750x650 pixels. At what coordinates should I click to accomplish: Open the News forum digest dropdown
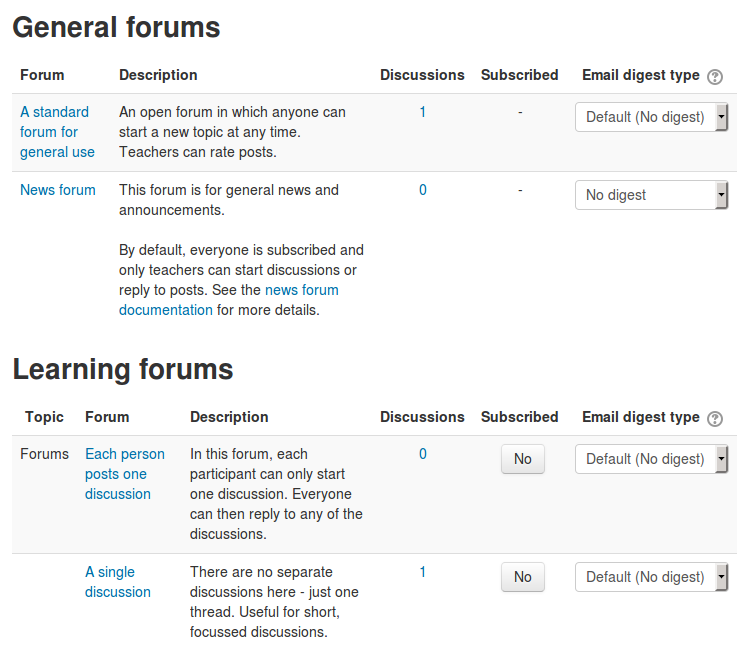coord(651,195)
